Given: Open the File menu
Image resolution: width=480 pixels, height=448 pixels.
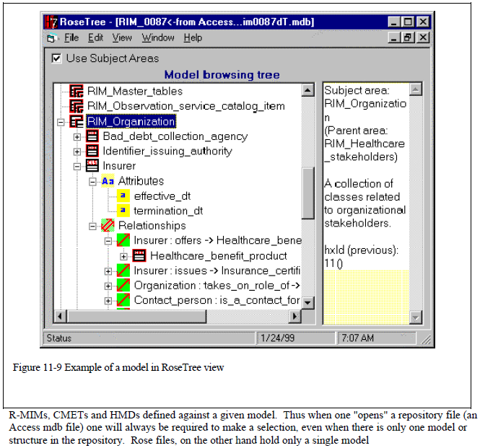Looking at the screenshot, I should click(71, 38).
